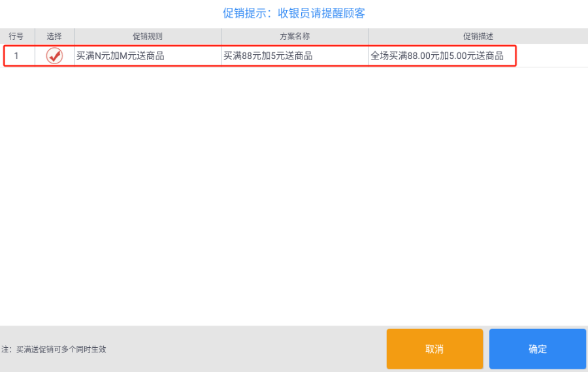This screenshot has width=588, height=372.
Task: Click the footer note 买满送促销可多个同时生效
Action: coord(61,349)
